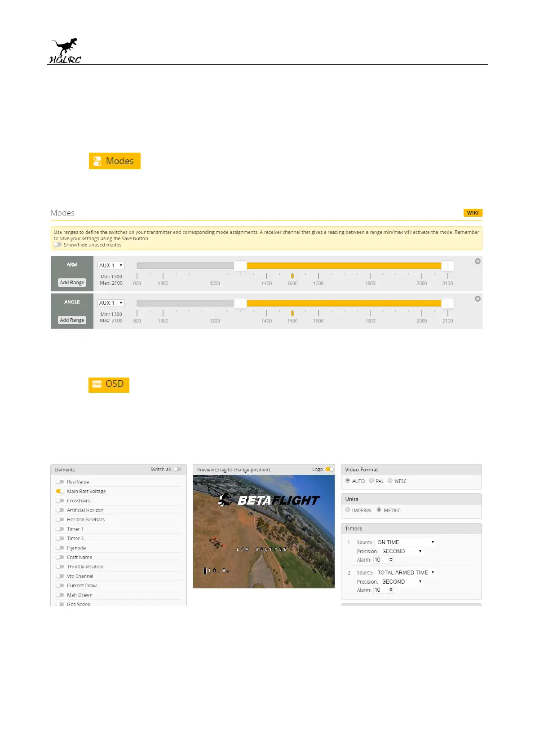The width and height of the screenshot is (535, 756).
Task: Click the Modes section heading
Action: coord(62,213)
